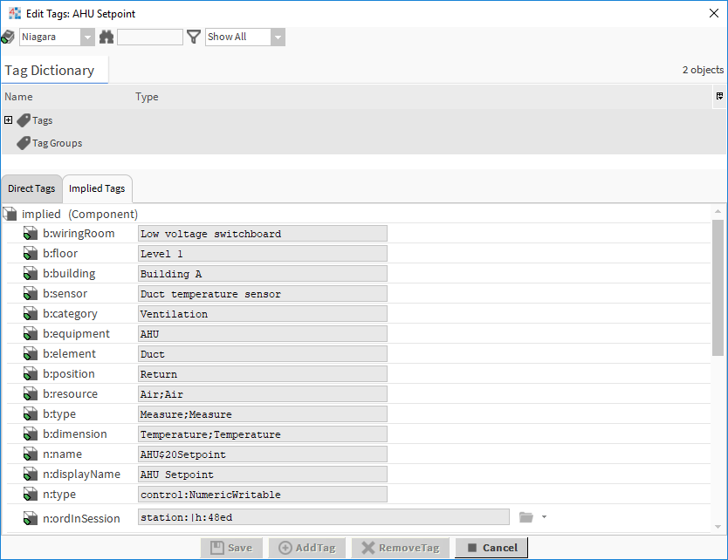Click the implied Component icon
Viewport: 728px width, 560px height.
10,214
